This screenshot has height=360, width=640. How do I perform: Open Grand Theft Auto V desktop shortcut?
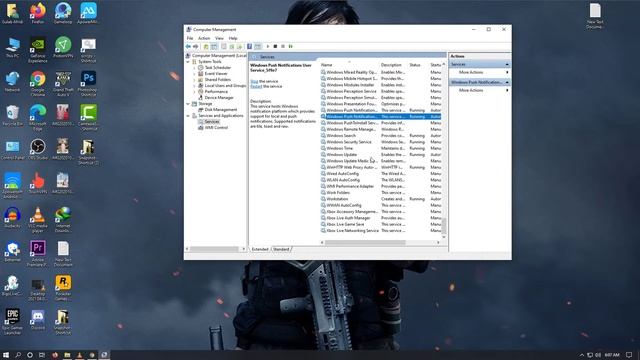pos(63,84)
